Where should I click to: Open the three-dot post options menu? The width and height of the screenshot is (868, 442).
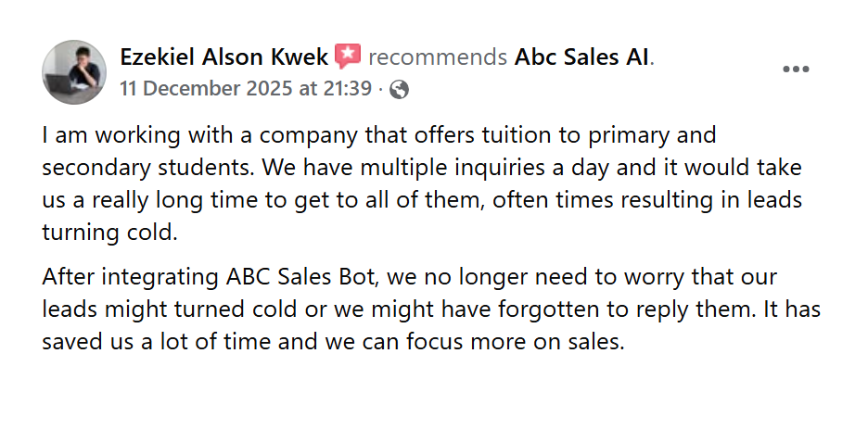click(x=796, y=70)
